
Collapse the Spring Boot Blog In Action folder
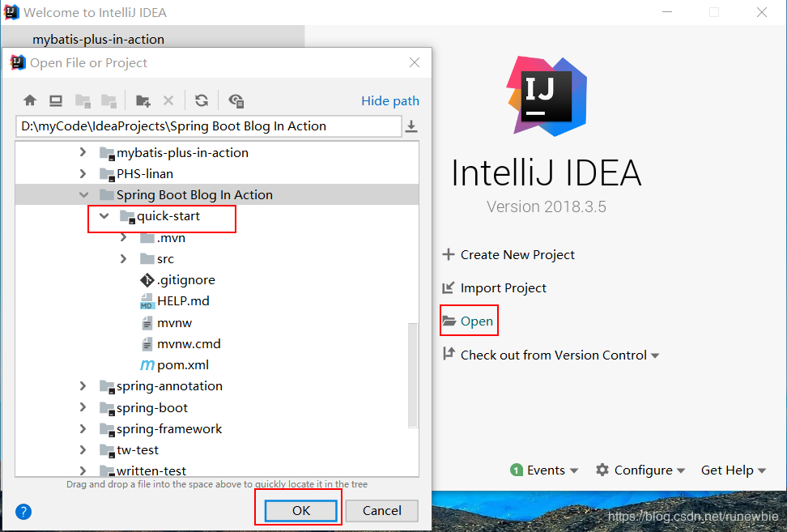[x=84, y=194]
